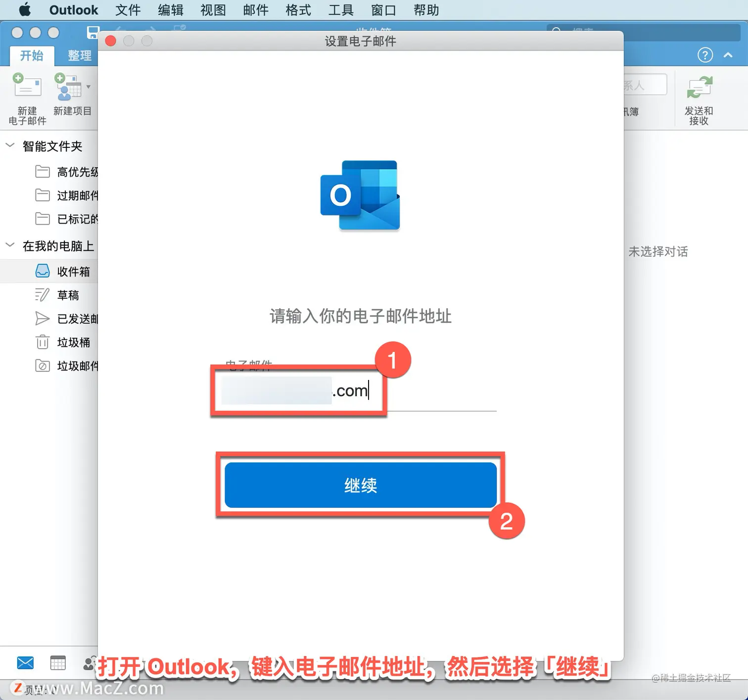
Task: Collapse the ribbon with the caret icon
Action: click(x=728, y=55)
